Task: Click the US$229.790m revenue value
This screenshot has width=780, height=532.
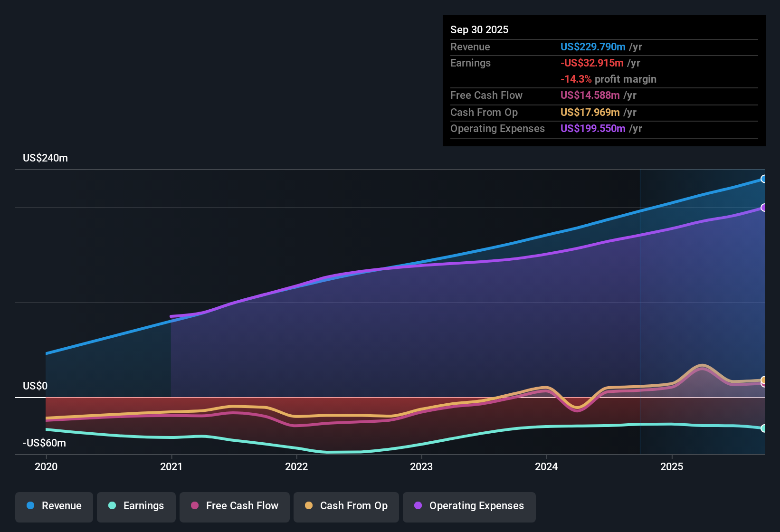Action: click(592, 47)
